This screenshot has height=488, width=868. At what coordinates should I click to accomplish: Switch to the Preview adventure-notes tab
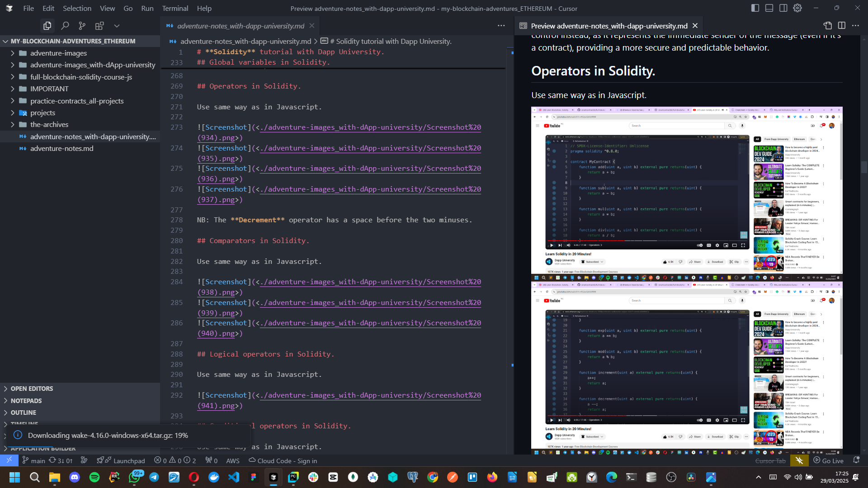(x=609, y=26)
